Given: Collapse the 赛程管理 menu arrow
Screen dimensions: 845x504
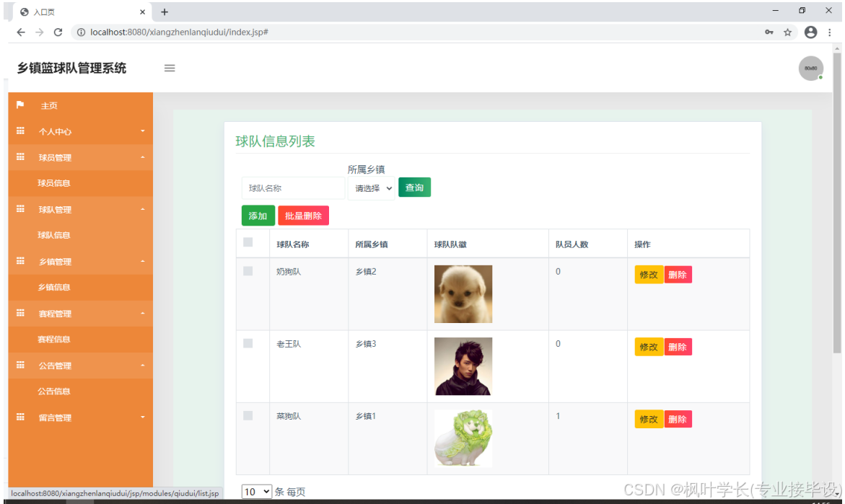Looking at the screenshot, I should [x=143, y=314].
